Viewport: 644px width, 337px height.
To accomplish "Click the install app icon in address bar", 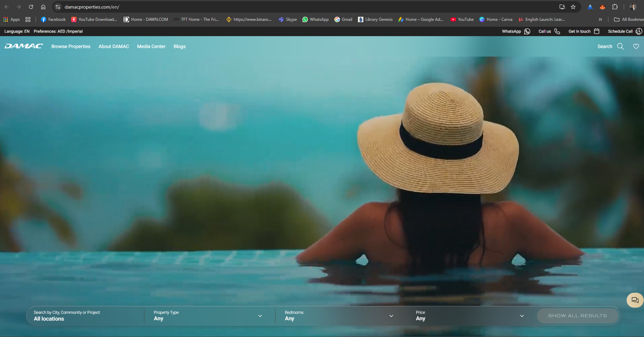I will 562,7.
